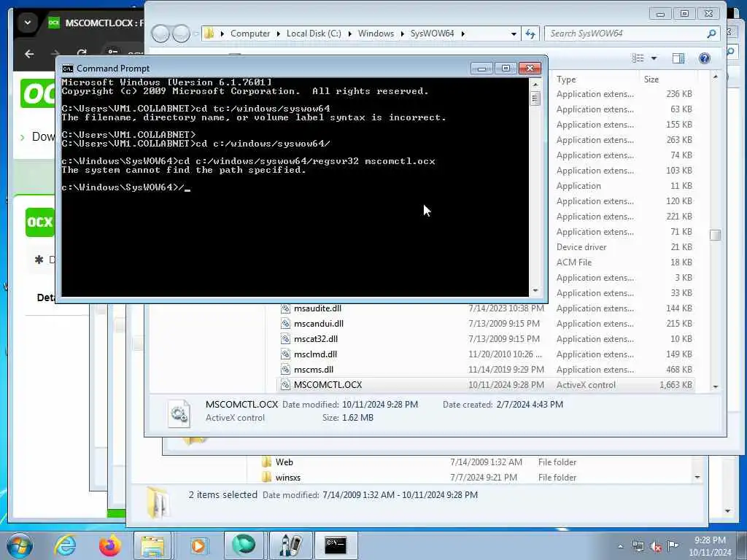Click the Command Prompt scrollbar thumb
This screenshot has height=560, width=747.
[x=535, y=98]
